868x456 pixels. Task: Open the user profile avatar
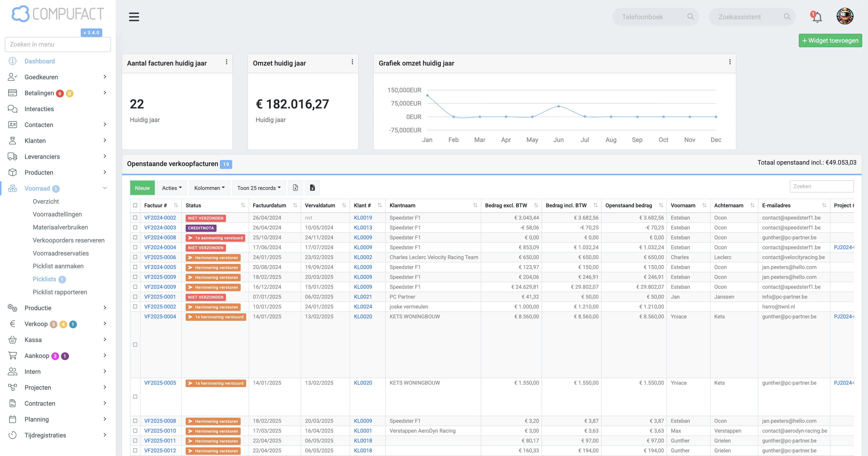(845, 16)
